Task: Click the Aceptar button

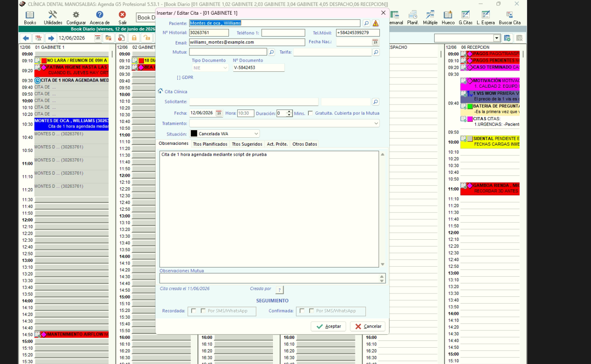Action: (328, 326)
